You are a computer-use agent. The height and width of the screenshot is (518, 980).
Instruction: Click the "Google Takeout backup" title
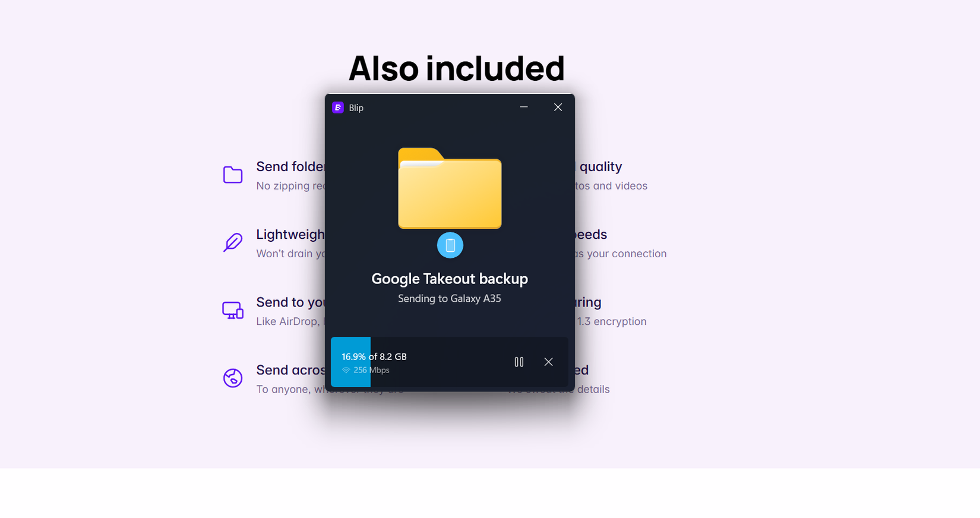[450, 279]
